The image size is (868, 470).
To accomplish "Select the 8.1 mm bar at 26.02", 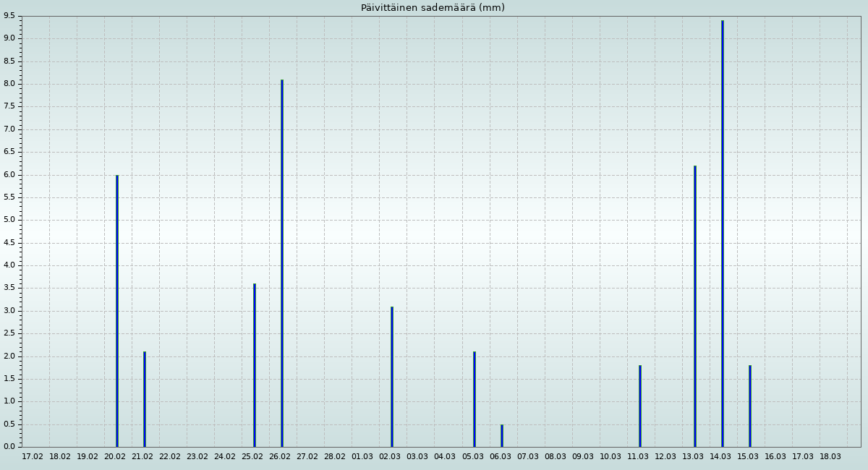I will tap(282, 263).
